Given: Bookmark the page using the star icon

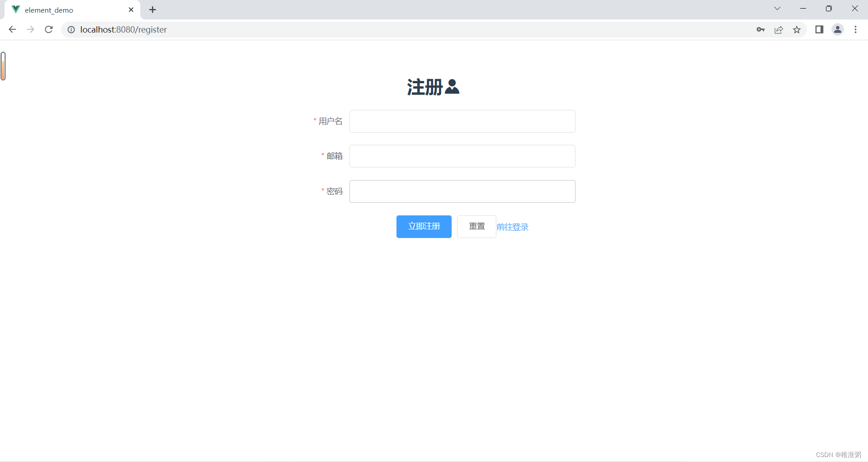Looking at the screenshot, I should point(797,29).
